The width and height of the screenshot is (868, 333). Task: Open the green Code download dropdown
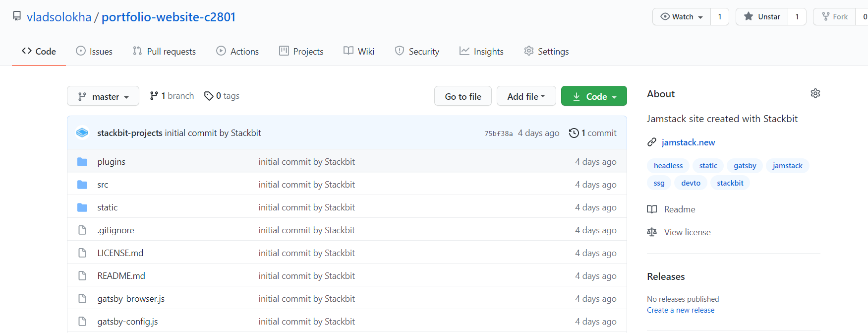tap(594, 96)
